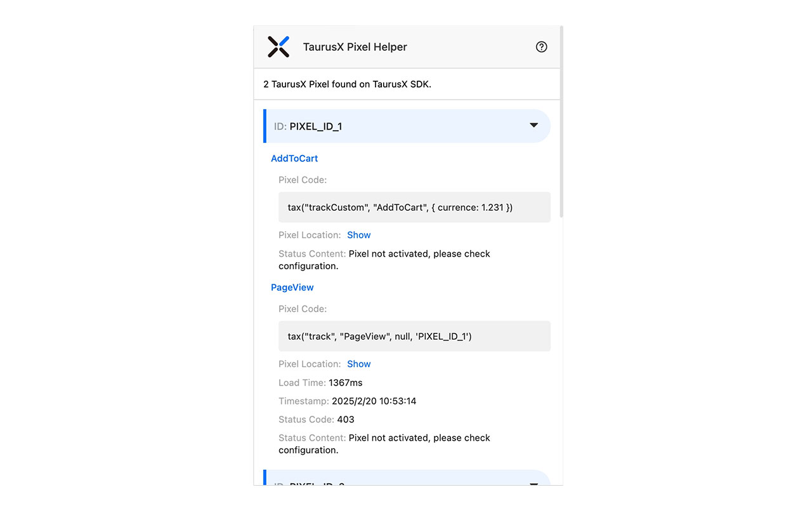Show pixel location for PageView

pyautogui.click(x=359, y=364)
